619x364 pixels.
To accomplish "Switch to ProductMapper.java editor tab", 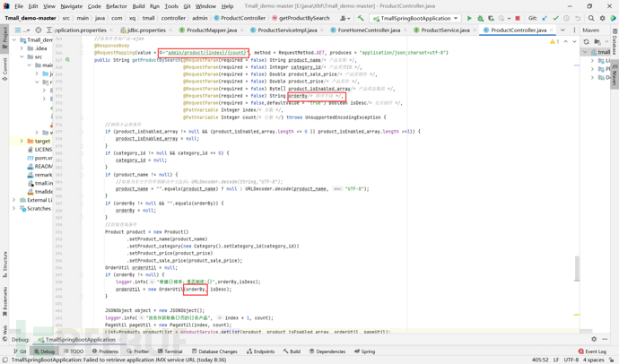I will [212, 30].
